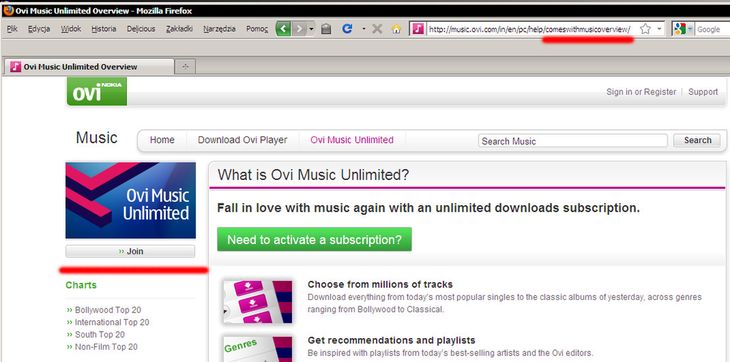Click the Join button
Screen dimensions: 730x362
[130, 251]
